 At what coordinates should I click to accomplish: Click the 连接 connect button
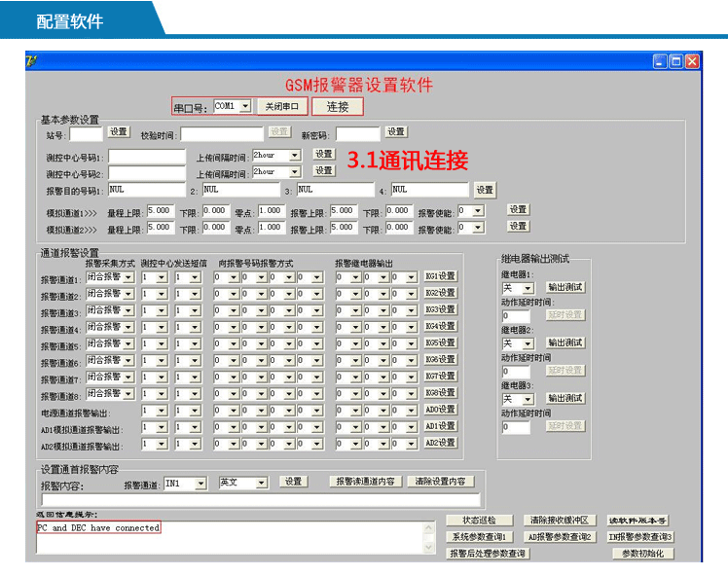(x=337, y=107)
